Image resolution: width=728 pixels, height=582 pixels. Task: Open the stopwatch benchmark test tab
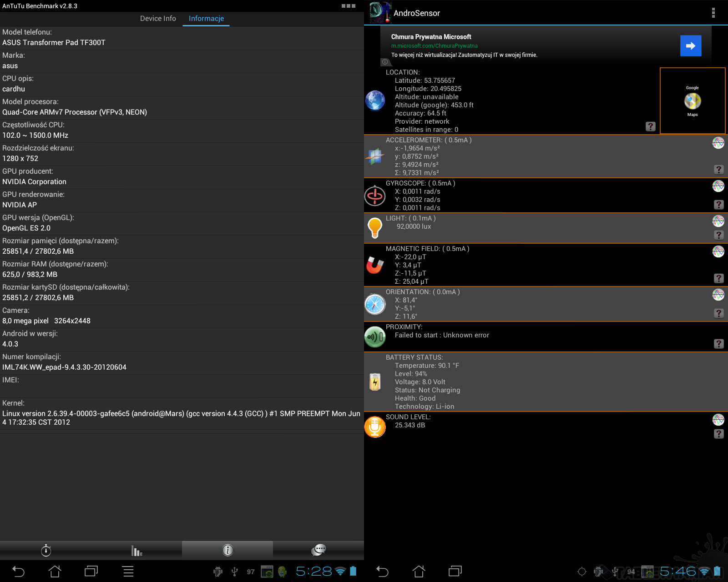[x=46, y=550]
